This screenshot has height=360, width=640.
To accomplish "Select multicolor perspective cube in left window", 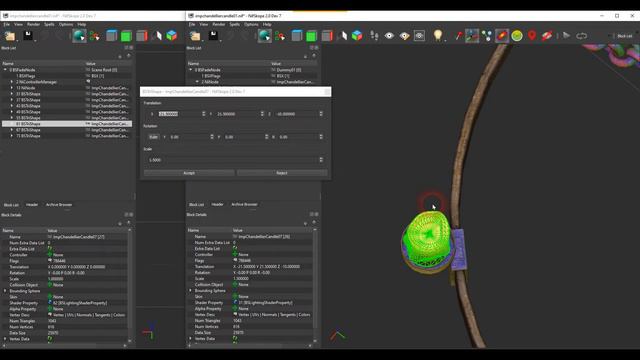I will (x=172, y=36).
